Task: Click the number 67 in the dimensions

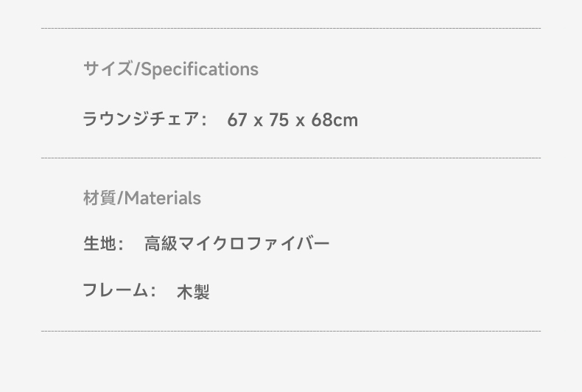Action: [x=237, y=120]
